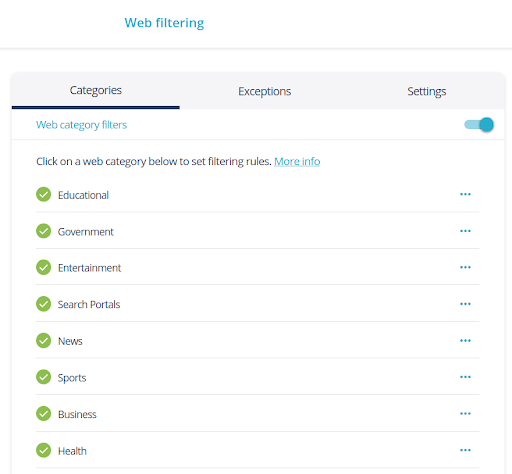Click the green checkmark icon beside Search Portals
This screenshot has width=512, height=474.
(x=43, y=304)
